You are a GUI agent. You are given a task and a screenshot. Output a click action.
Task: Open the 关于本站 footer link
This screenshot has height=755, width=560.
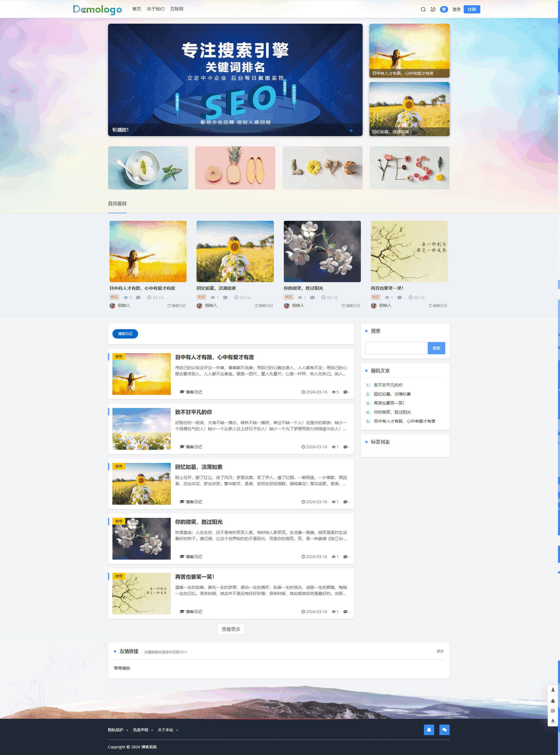(x=166, y=730)
